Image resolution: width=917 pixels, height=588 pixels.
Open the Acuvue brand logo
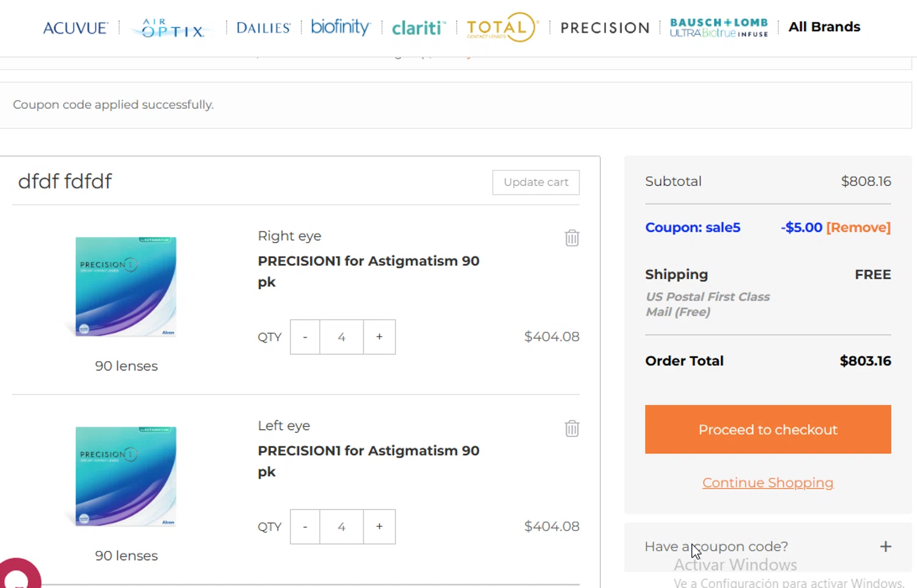(x=75, y=28)
